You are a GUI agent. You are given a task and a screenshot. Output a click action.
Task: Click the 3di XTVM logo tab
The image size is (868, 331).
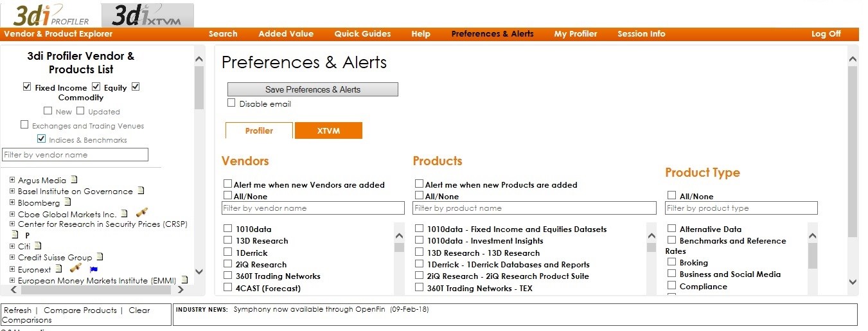(147, 15)
